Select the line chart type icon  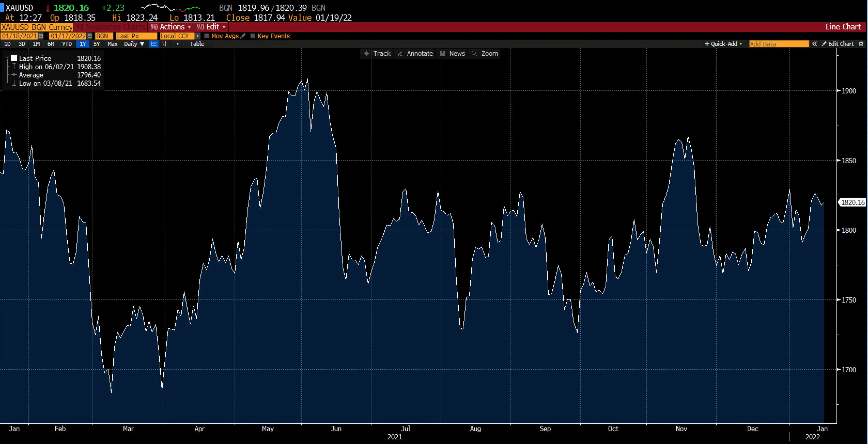154,44
